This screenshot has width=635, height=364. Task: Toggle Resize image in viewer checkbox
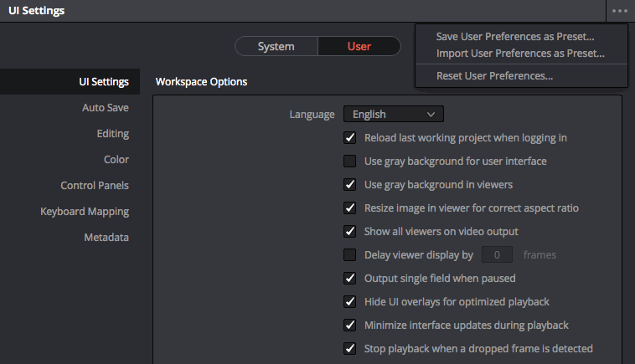click(x=350, y=208)
